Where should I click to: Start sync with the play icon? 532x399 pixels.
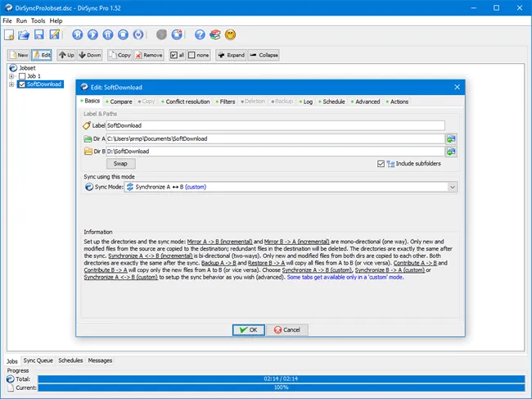coord(93,34)
